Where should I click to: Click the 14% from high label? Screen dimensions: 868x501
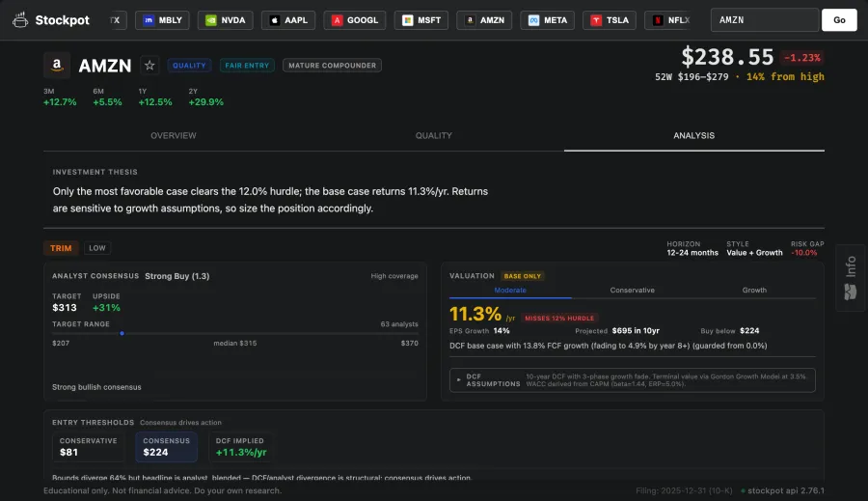click(785, 76)
